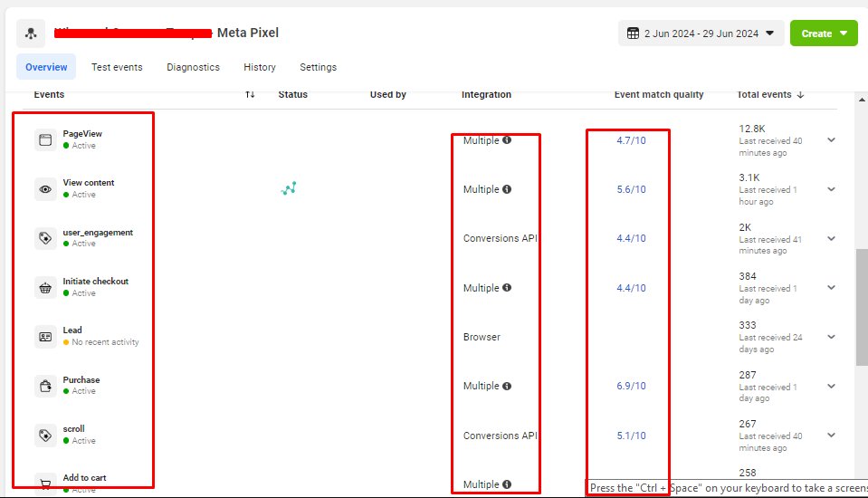Click the Add to cart event name

85,477
